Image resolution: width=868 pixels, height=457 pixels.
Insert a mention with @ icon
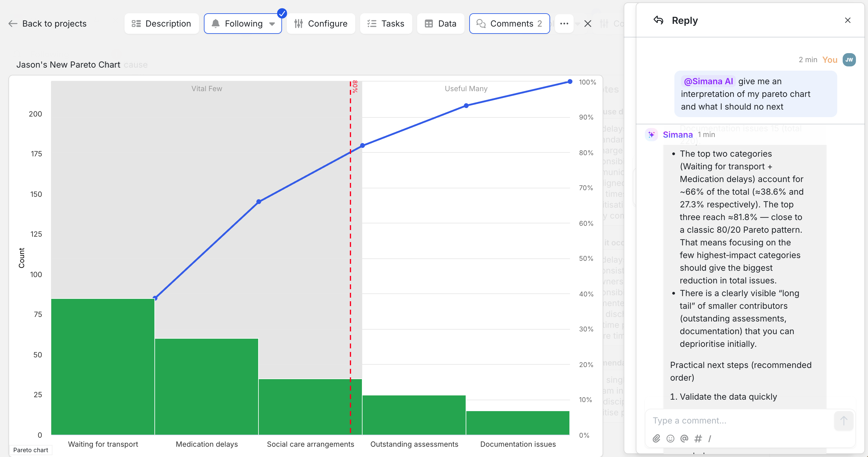click(684, 439)
